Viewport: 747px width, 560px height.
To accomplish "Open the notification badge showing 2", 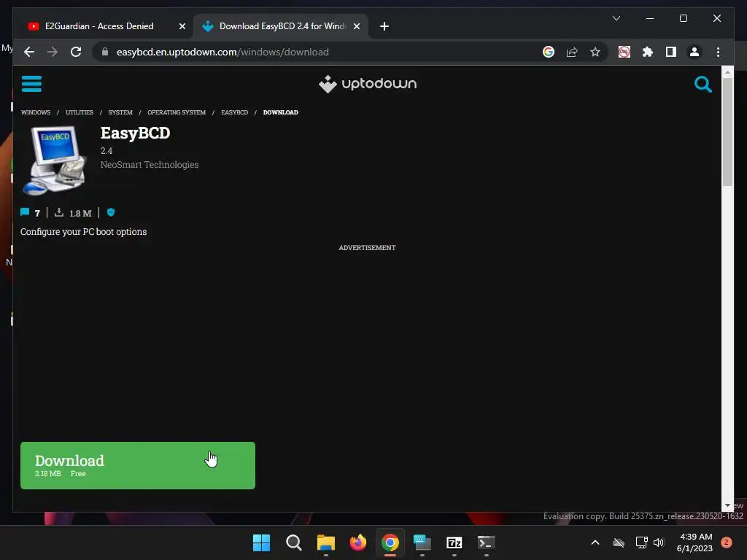I will (x=727, y=542).
